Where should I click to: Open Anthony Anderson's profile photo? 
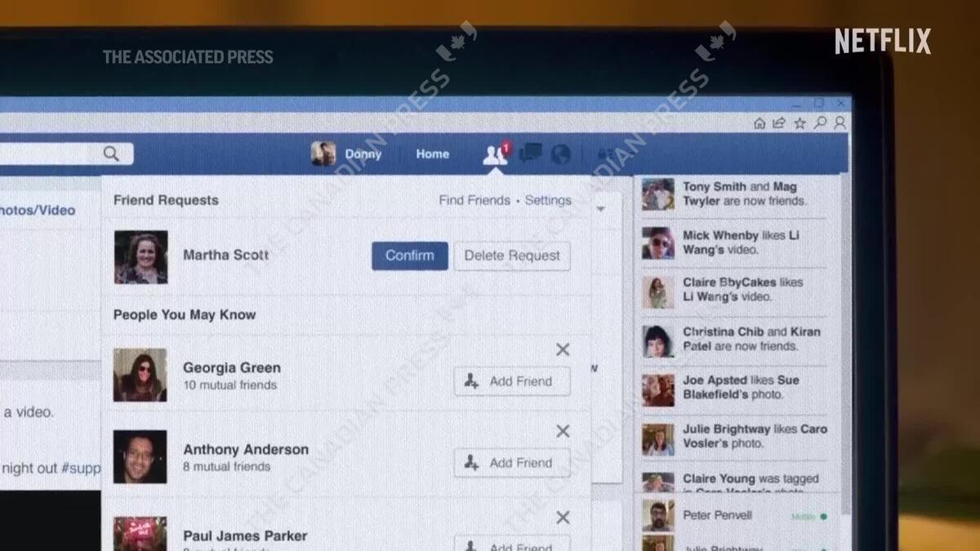pos(140,456)
